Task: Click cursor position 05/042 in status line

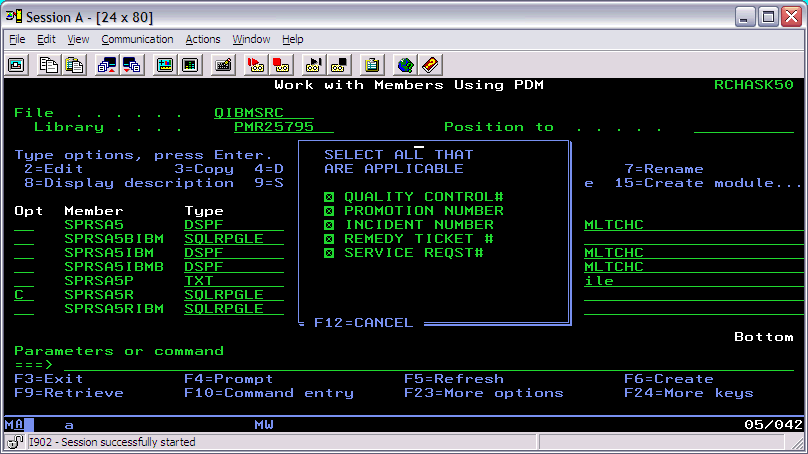Action: (x=773, y=425)
